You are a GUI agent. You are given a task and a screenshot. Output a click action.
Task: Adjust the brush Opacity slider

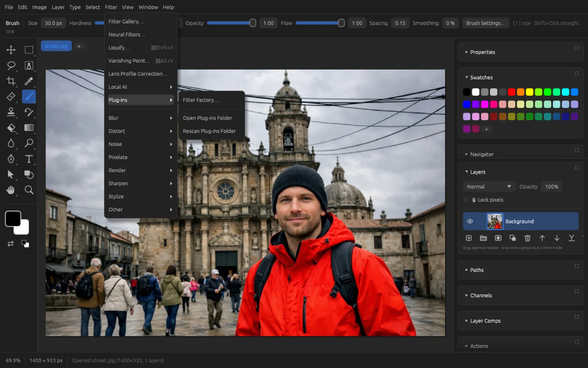pos(232,23)
